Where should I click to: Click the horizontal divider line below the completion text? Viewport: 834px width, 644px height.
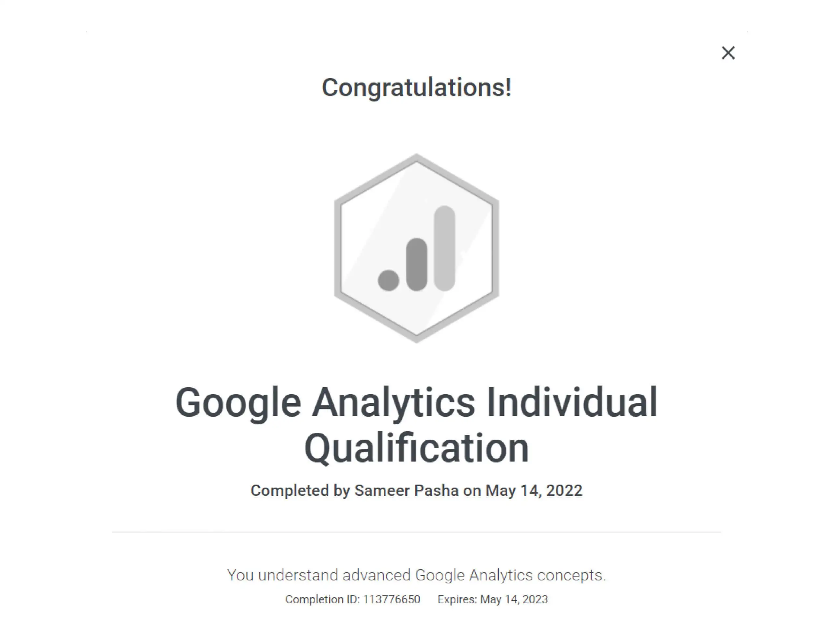click(x=416, y=532)
